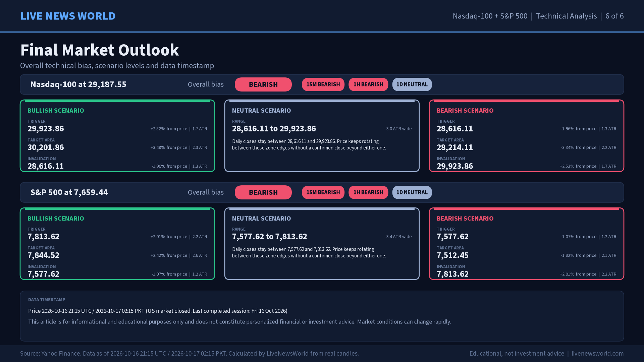The height and width of the screenshot is (362, 644).
Task: Click the livenewsworld.com footer link
Action: (x=597, y=354)
